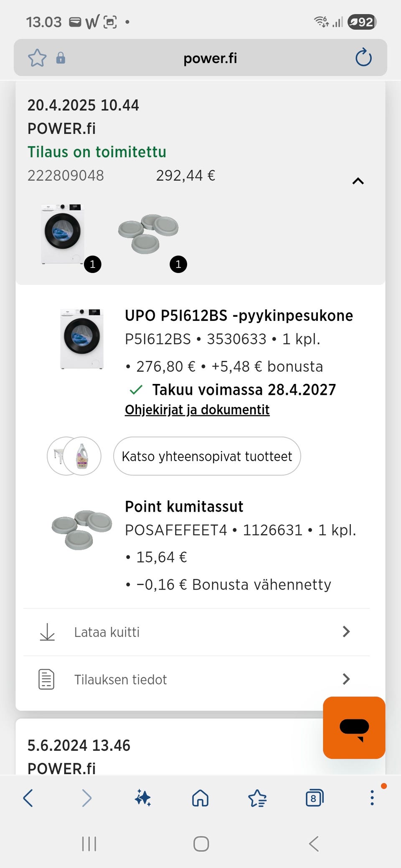Go back using browser back arrow

tap(28, 798)
